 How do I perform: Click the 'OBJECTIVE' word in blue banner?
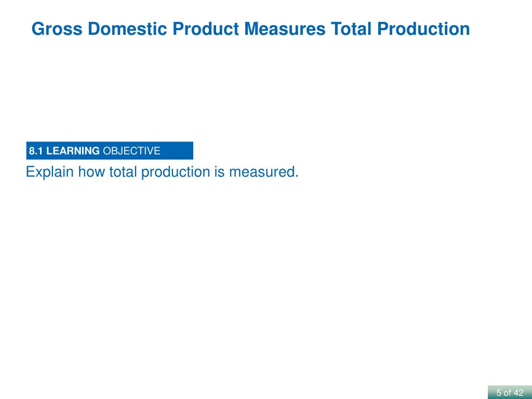click(131, 151)
